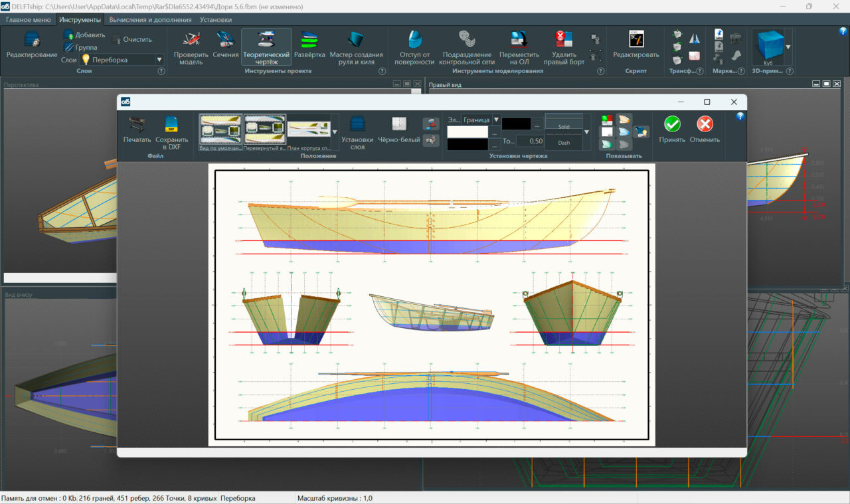Viewport: 850px width, 504px height.
Task: Launch Мастер создания руля и киля
Action: pyautogui.click(x=356, y=48)
